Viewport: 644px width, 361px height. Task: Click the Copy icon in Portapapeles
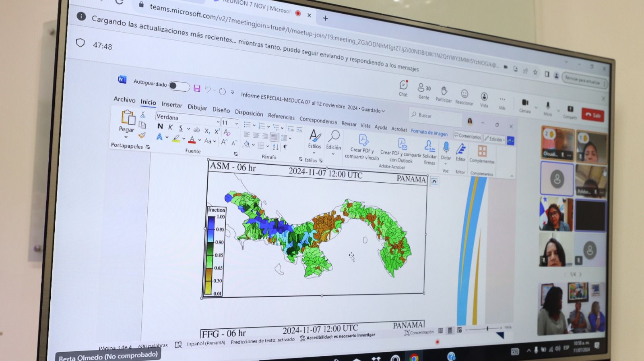[x=142, y=125]
